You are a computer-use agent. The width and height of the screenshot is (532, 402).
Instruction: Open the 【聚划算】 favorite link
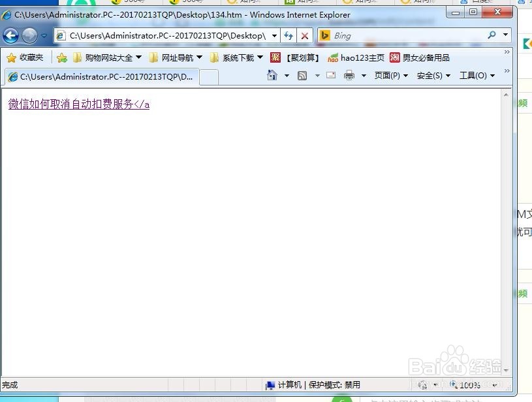pyautogui.click(x=294, y=57)
